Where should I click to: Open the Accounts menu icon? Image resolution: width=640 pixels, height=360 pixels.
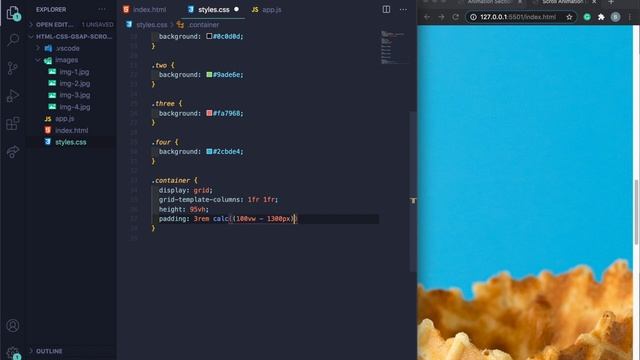[x=13, y=325]
